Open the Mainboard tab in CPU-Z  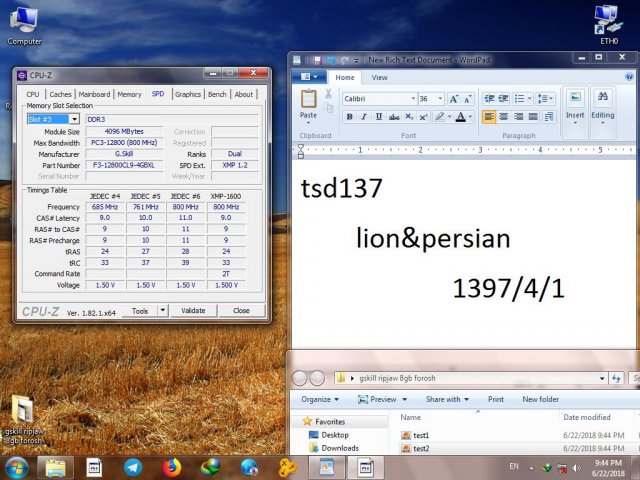pos(94,94)
